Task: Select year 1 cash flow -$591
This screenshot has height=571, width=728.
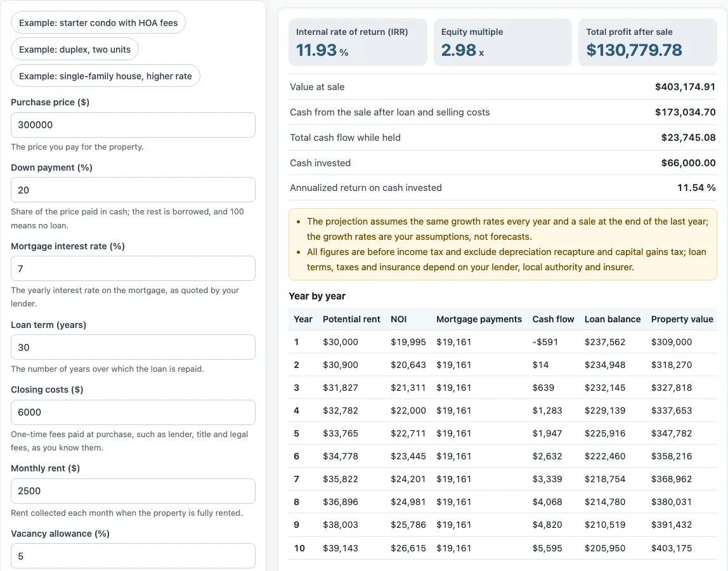Action: [545, 342]
